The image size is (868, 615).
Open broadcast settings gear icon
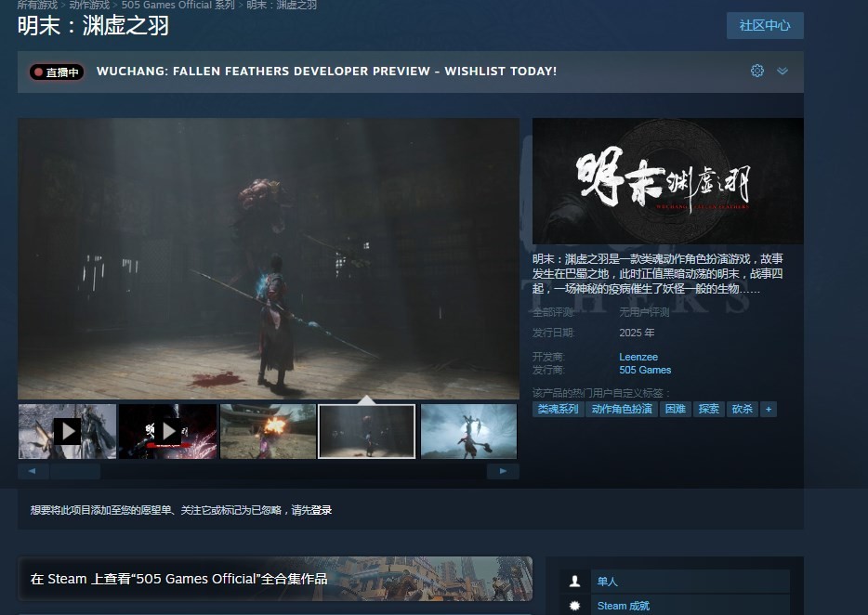point(756,72)
